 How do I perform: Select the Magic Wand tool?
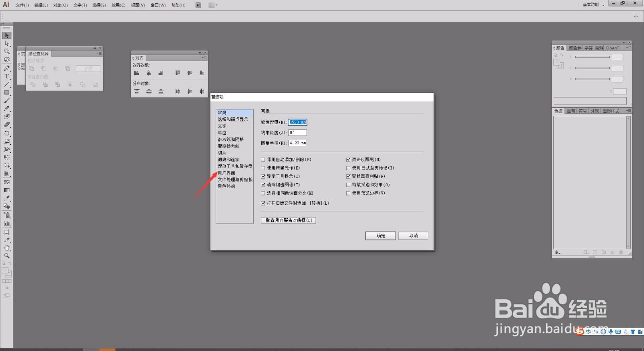point(6,51)
